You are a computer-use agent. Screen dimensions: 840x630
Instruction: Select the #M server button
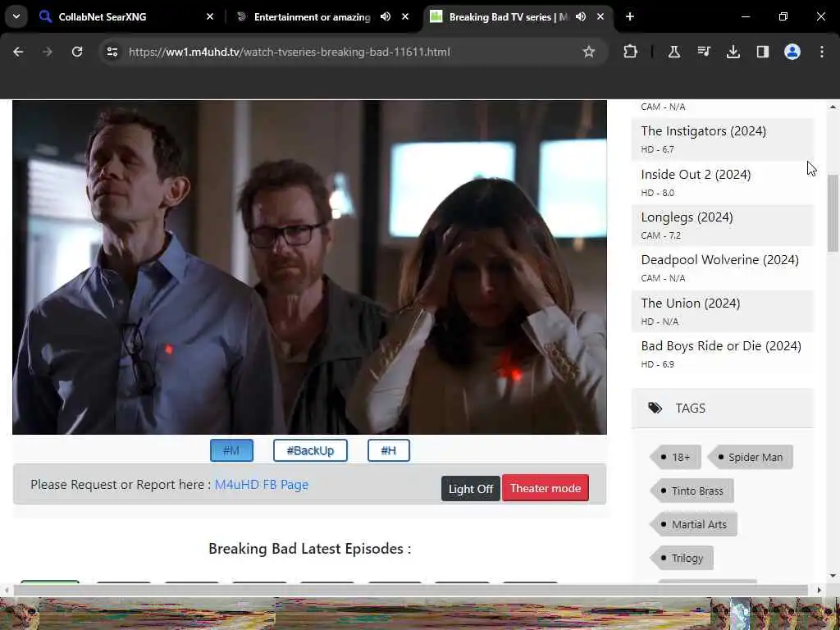pyautogui.click(x=231, y=450)
